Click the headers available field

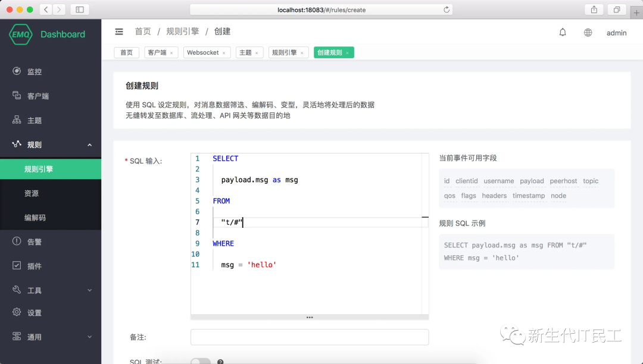pyautogui.click(x=494, y=196)
